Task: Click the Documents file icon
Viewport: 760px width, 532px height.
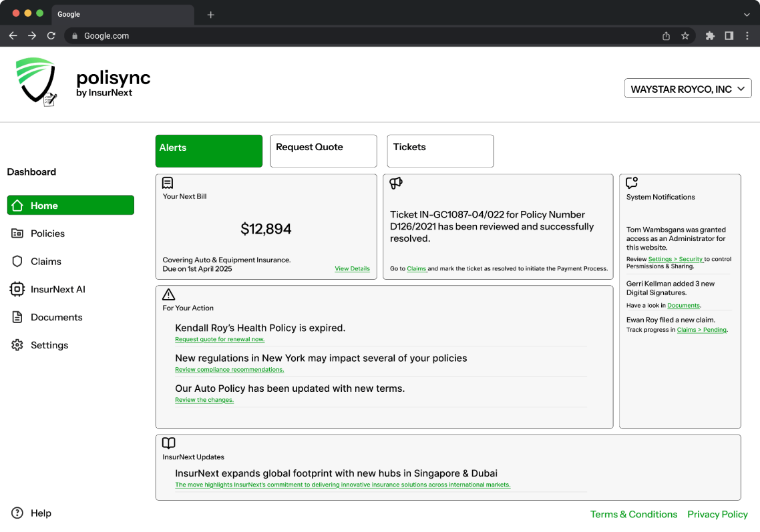Action: pyautogui.click(x=17, y=317)
